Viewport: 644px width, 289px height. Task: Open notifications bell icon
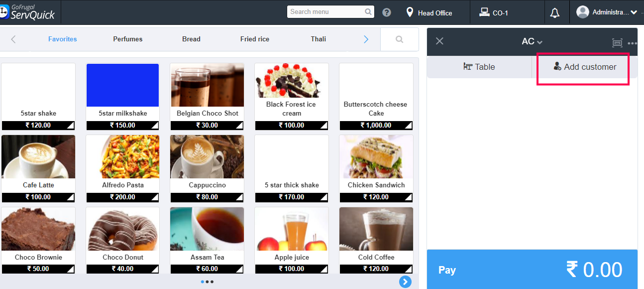click(555, 13)
